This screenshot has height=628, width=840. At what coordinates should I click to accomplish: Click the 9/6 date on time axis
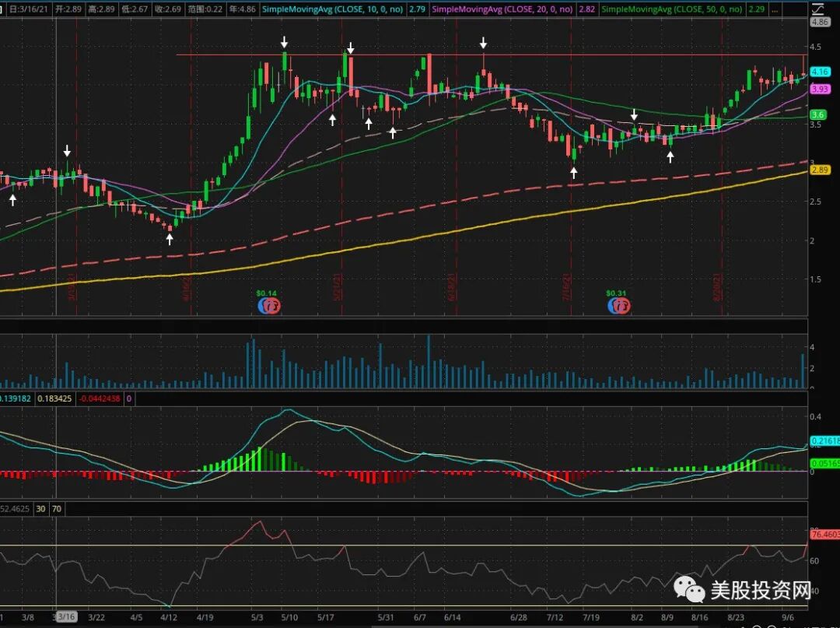pyautogui.click(x=787, y=617)
